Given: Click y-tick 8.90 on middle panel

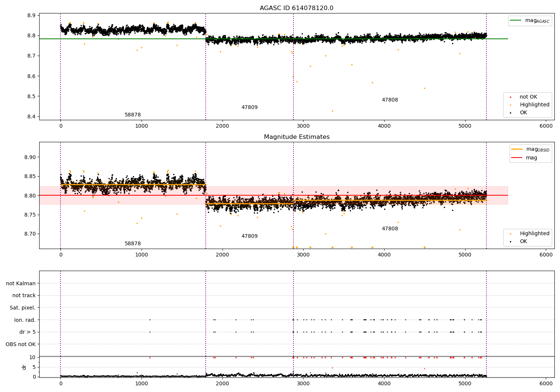Looking at the screenshot, I should [x=30, y=157].
